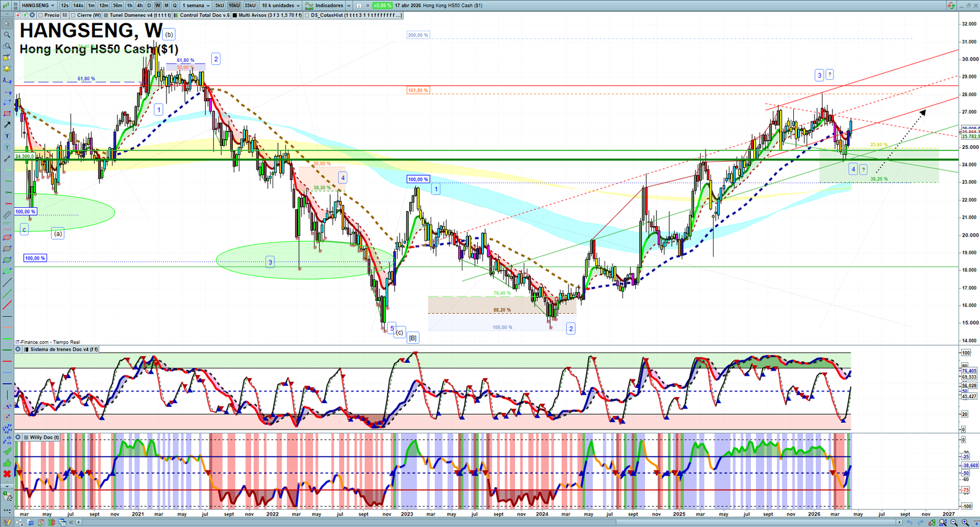The width and height of the screenshot is (980, 527).
Task: Switch to the daily D timeframe
Action: point(149,6)
